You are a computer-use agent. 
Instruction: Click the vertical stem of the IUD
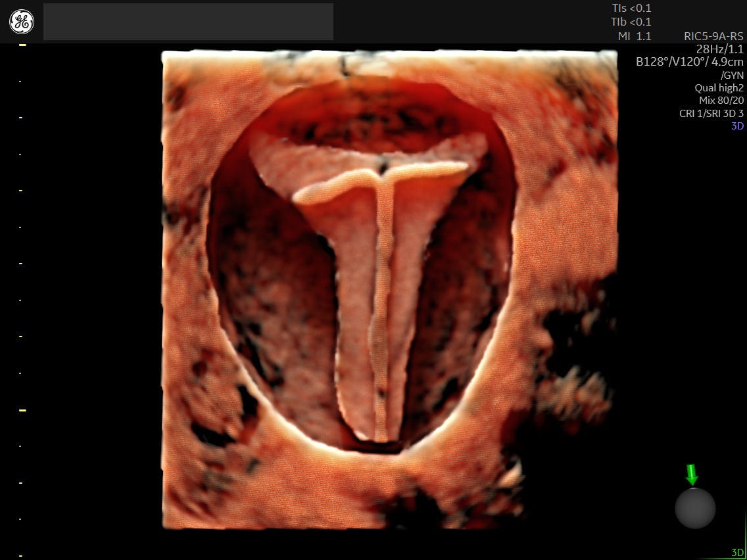[383, 309]
